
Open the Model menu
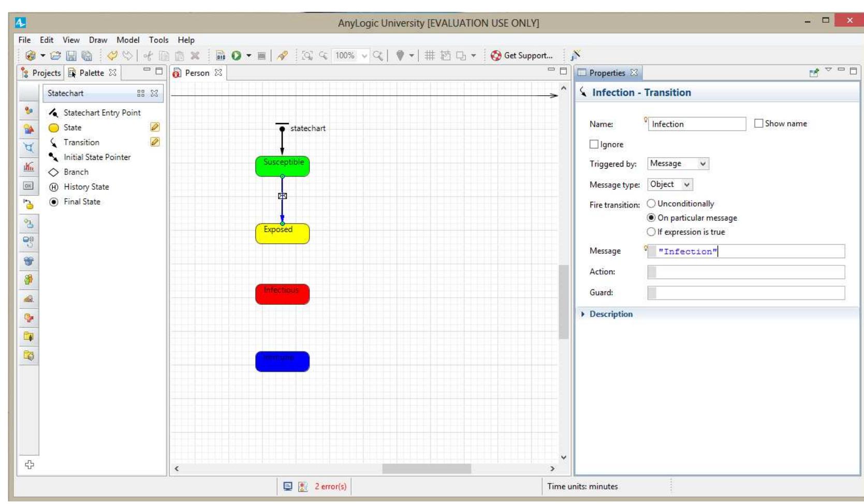coord(128,40)
